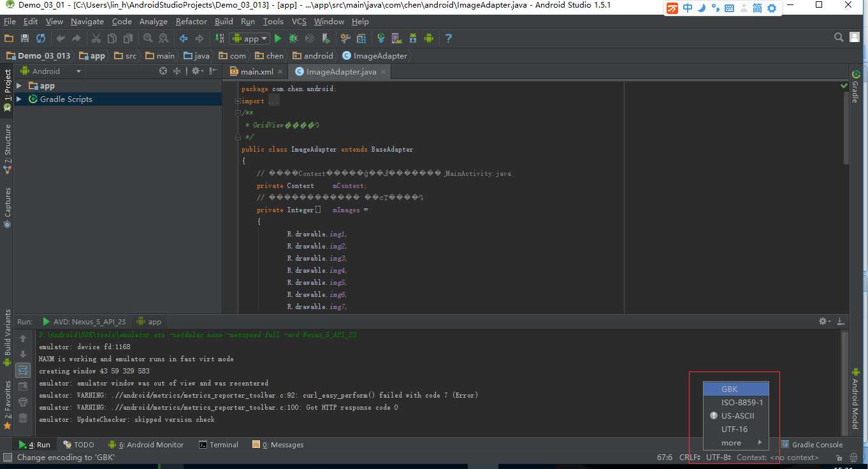Click the Cut scissors icon
This screenshot has width=868, height=469.
[96, 38]
